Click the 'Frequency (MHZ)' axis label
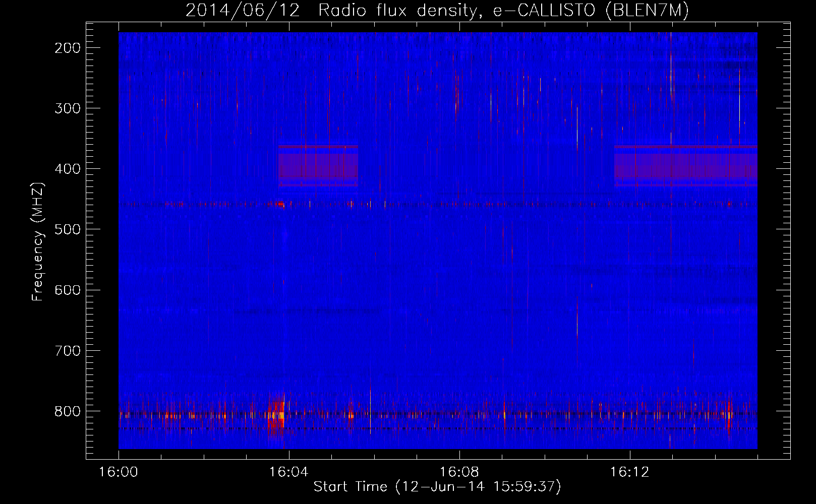 point(38,242)
